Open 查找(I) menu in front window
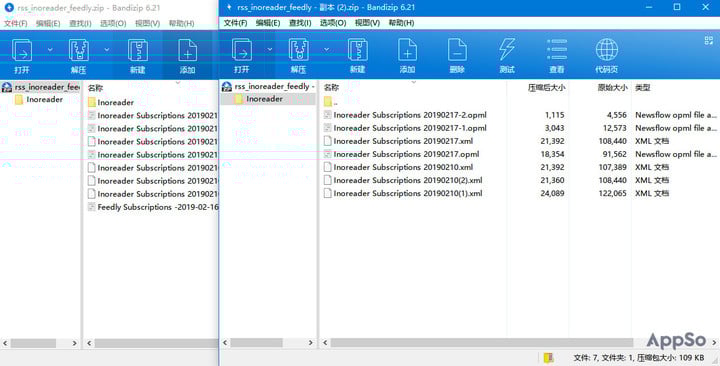 click(x=300, y=23)
